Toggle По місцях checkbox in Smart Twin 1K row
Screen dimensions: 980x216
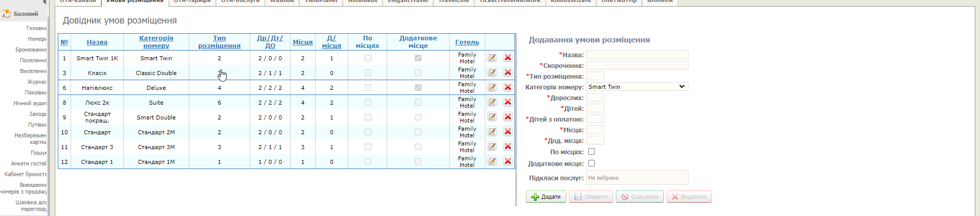tap(368, 58)
